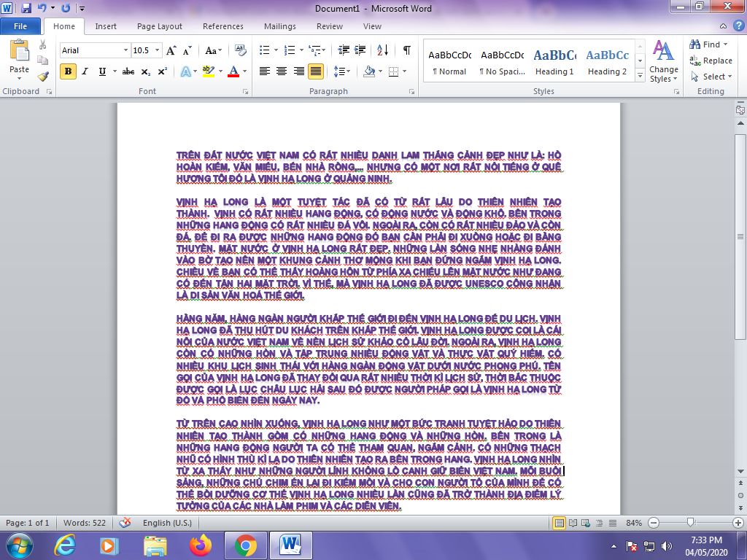
Task: Clear formatting with eraser icon
Action: click(241, 50)
